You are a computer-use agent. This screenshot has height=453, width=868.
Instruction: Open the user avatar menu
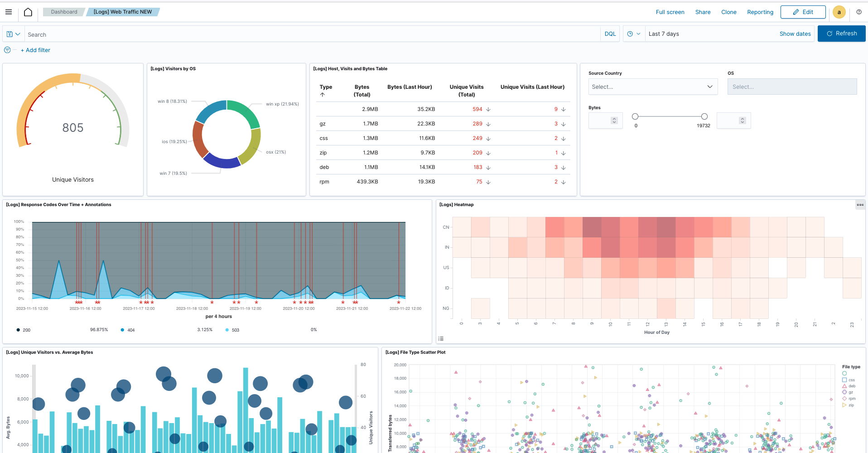pos(839,12)
